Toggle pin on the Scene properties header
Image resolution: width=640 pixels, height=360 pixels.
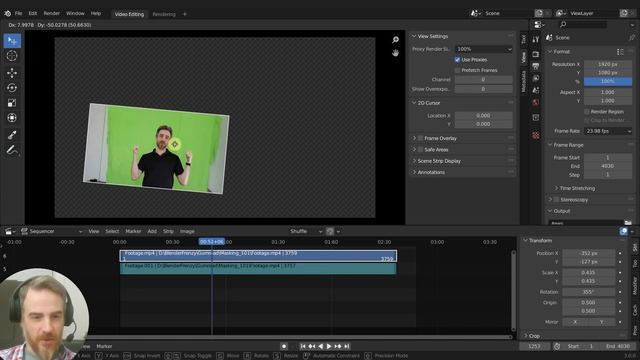[632, 38]
